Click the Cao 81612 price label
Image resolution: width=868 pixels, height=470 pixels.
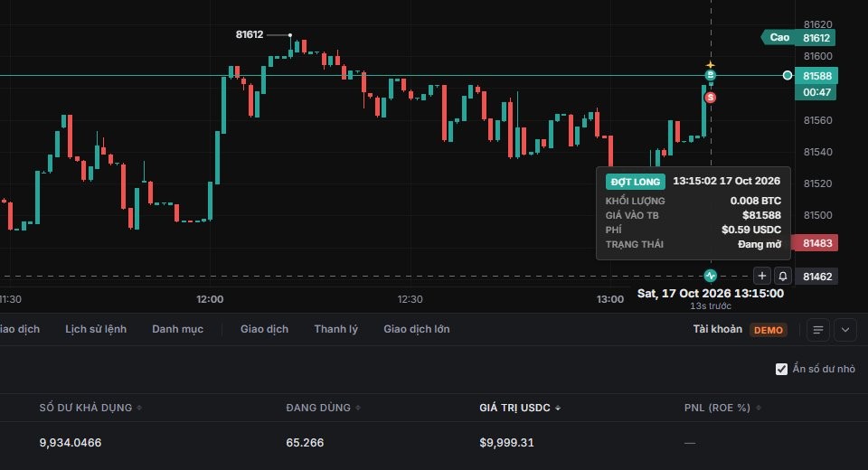(x=798, y=38)
